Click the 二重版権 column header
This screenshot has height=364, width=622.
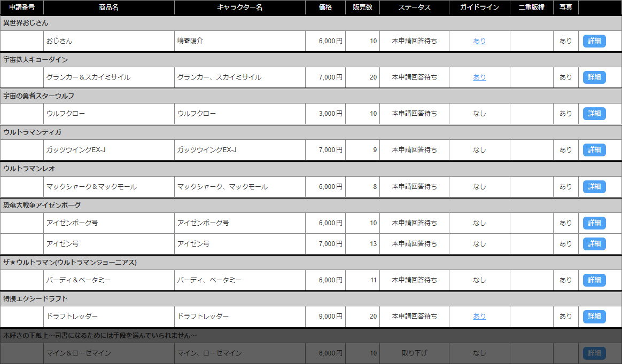tap(532, 7)
